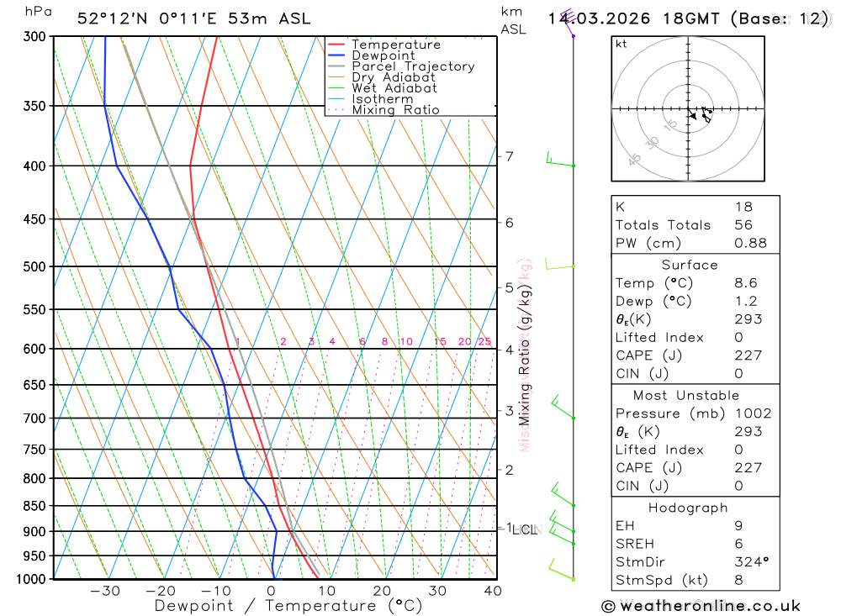Viewport: 841px width, 616px height.
Task: Click the −30 temperature axis label
Action: [x=104, y=591]
